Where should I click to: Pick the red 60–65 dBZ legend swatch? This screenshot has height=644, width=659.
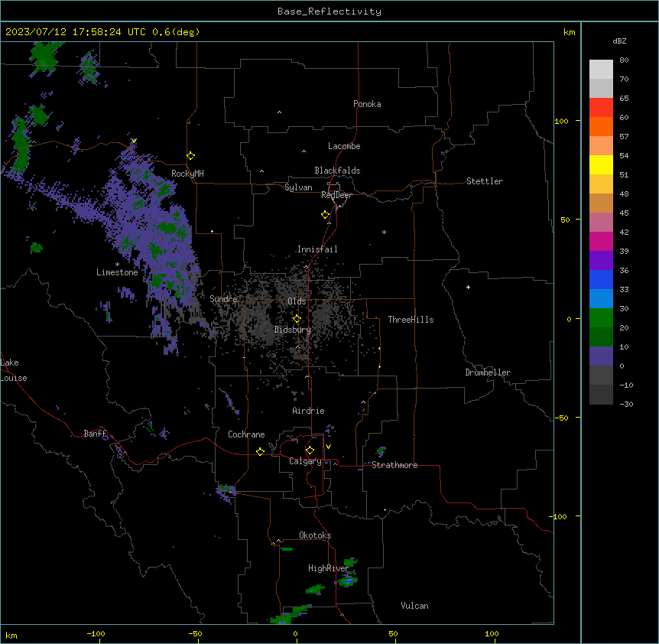(x=601, y=107)
